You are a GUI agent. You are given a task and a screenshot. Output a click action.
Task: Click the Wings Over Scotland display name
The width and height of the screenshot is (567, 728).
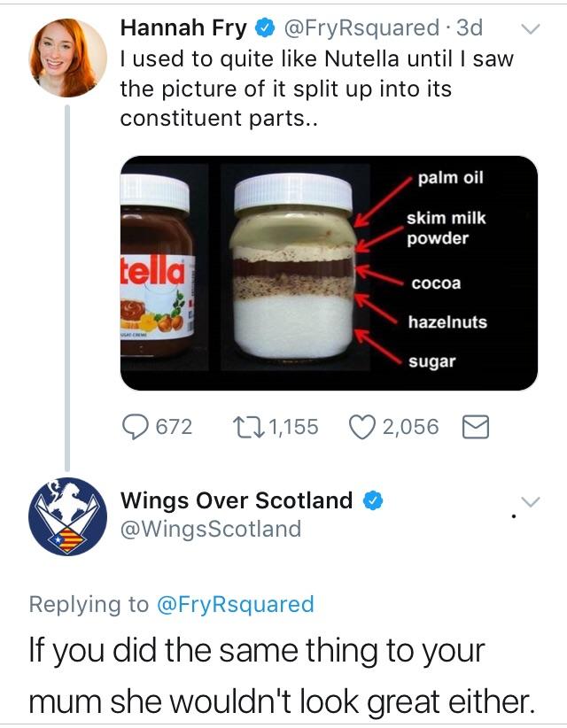click(237, 500)
